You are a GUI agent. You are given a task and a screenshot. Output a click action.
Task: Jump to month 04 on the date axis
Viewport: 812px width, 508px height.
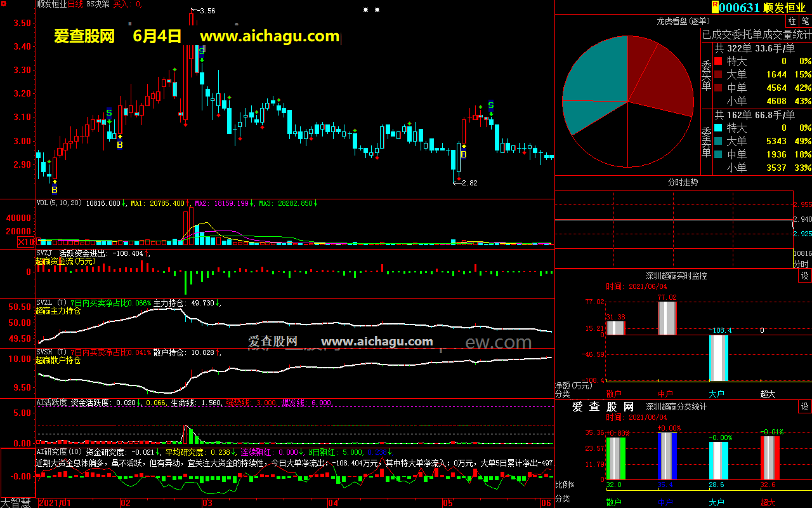[333, 503]
